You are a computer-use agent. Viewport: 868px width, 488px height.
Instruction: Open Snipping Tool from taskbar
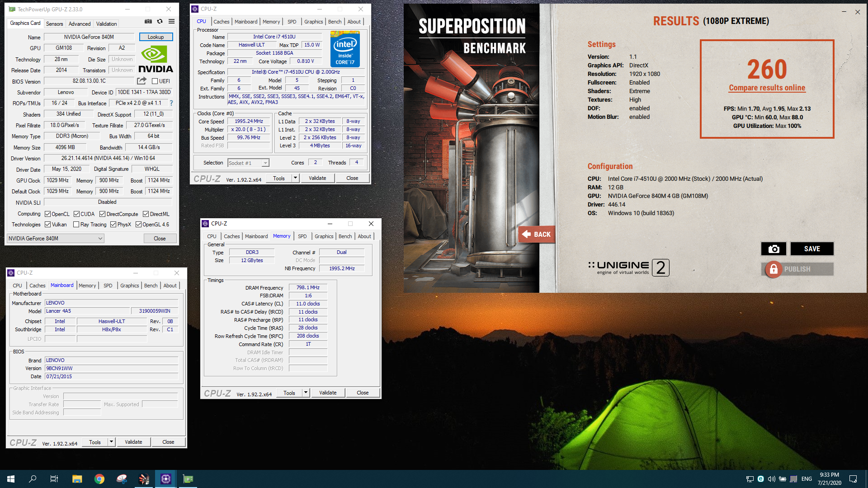122,479
